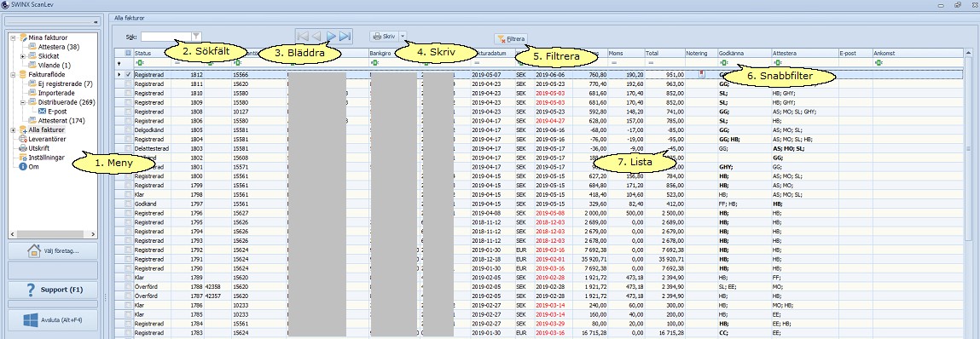Collapse the Fakturaflöde tree node
Screen dimensions: 980x339
click(x=14, y=74)
